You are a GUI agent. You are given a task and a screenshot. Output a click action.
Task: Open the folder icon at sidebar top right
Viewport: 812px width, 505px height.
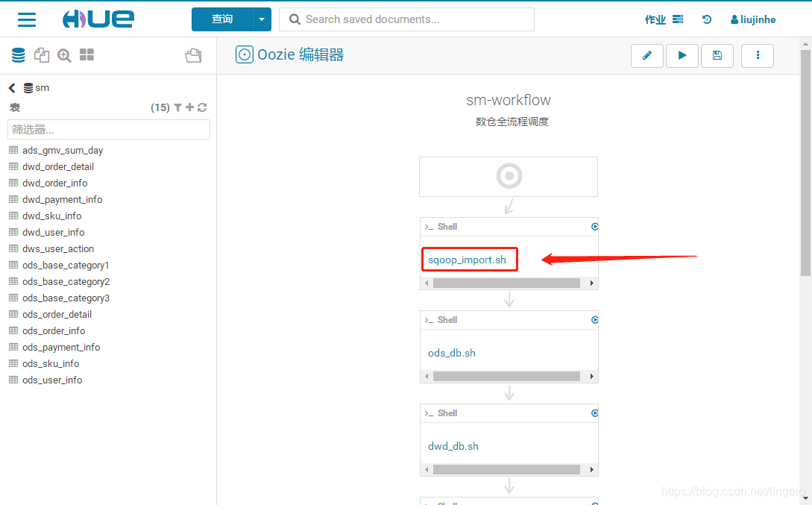tap(193, 55)
